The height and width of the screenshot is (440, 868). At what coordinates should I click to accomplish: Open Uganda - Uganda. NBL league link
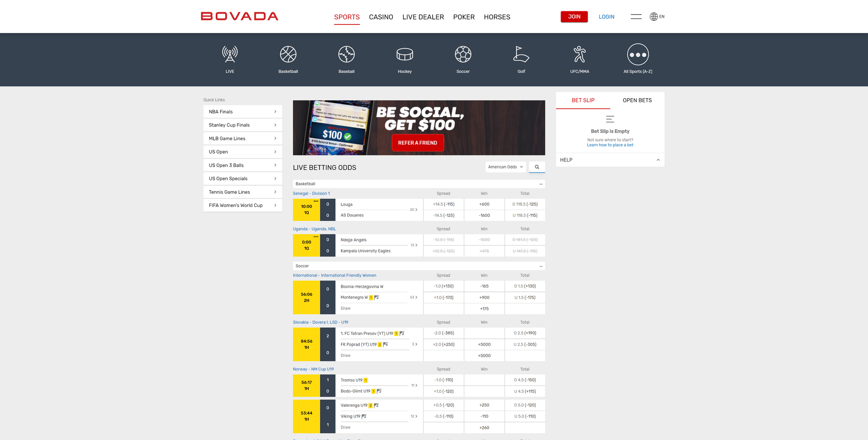[x=314, y=229]
